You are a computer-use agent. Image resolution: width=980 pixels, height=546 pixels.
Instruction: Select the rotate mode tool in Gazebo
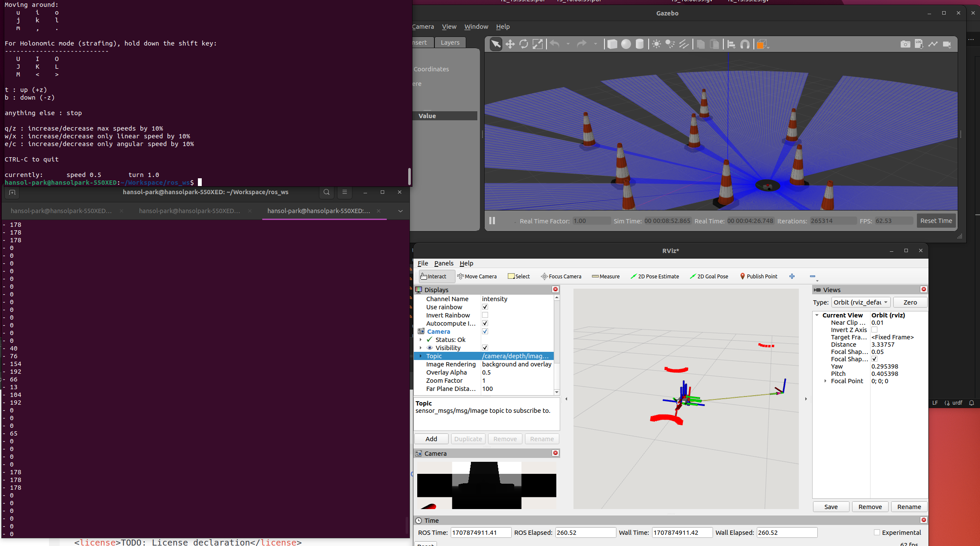524,44
